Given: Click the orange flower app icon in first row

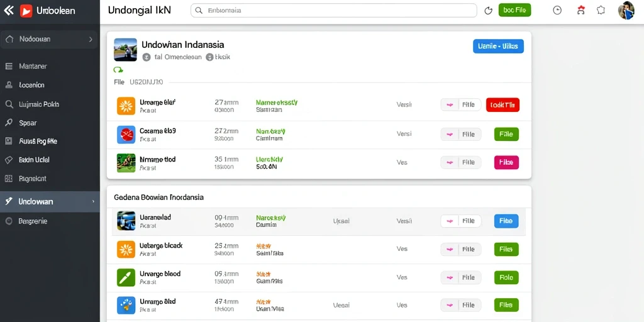Looking at the screenshot, I should pyautogui.click(x=126, y=106).
